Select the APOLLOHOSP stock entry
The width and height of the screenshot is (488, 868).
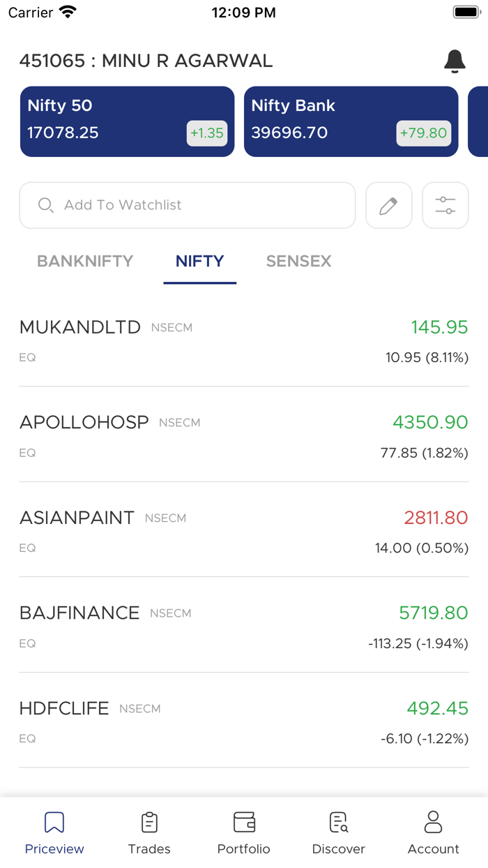pos(244,436)
